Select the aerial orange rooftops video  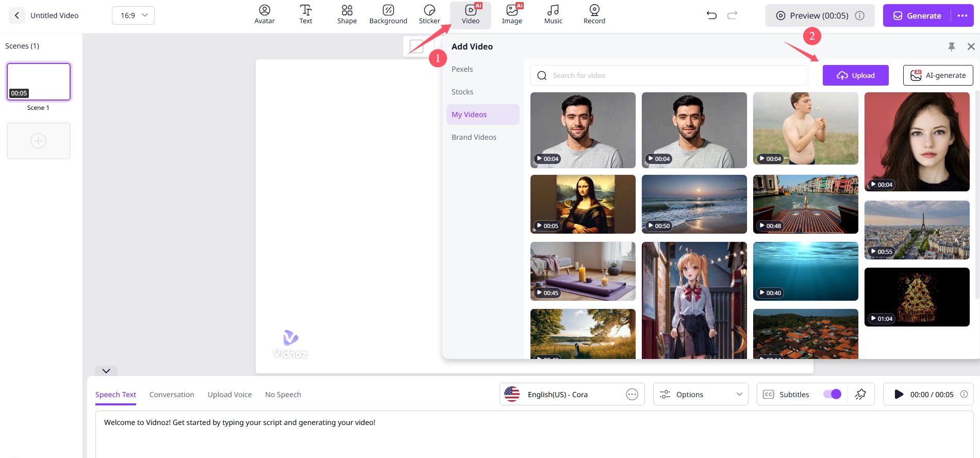coord(806,334)
